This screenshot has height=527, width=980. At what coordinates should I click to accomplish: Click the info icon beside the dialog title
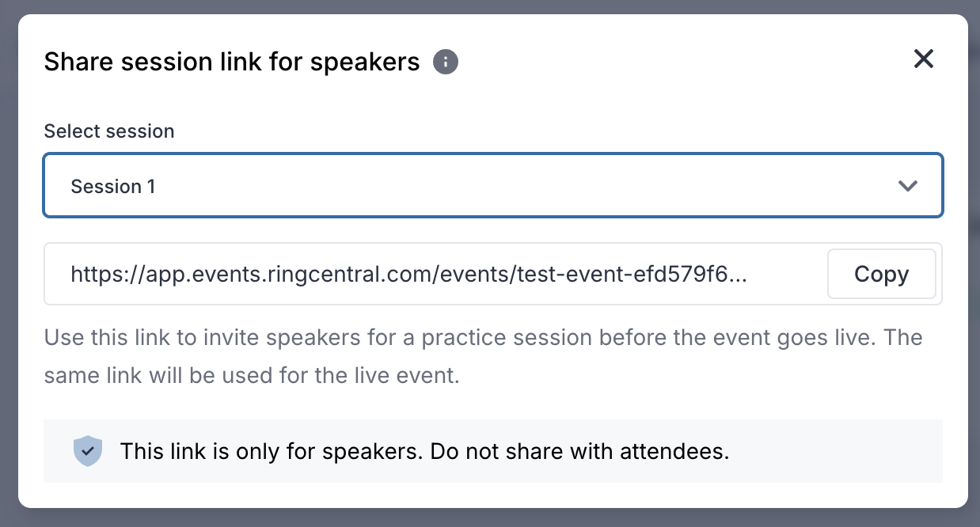pyautogui.click(x=446, y=62)
